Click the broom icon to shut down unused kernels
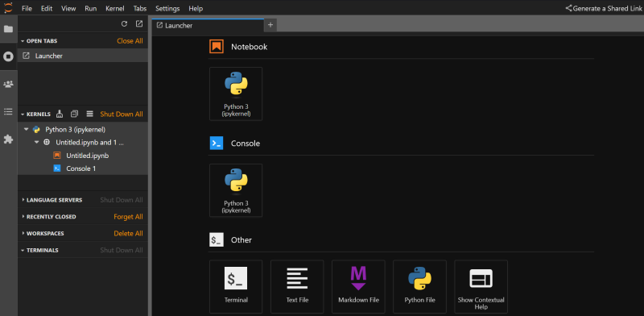Screen dimensions: 644x316 60,114
